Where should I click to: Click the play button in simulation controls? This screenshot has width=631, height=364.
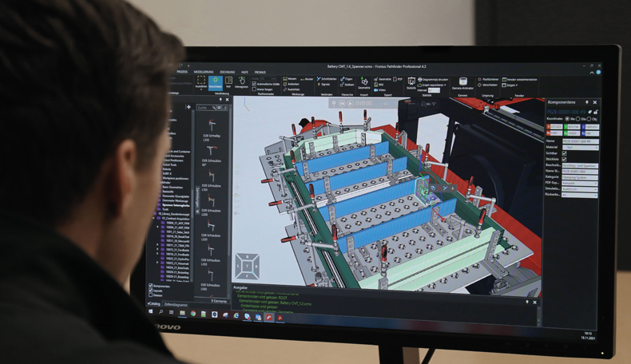350,103
